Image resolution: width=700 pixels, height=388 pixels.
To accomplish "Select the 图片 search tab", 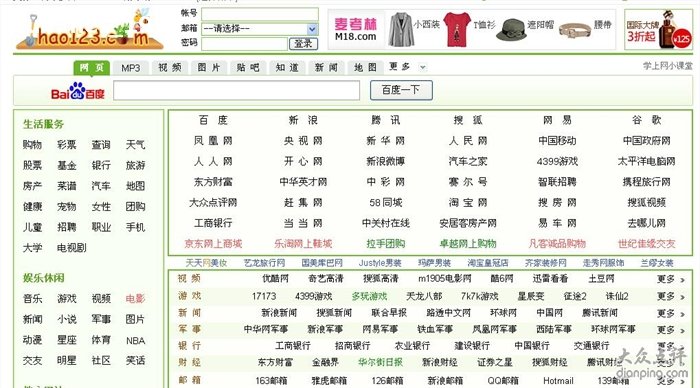I will click(x=209, y=68).
